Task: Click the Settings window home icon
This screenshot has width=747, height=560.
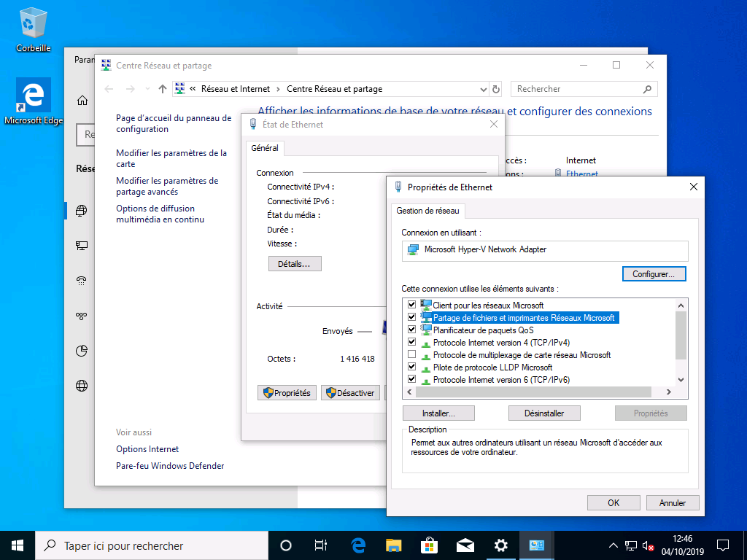Action: (x=82, y=101)
